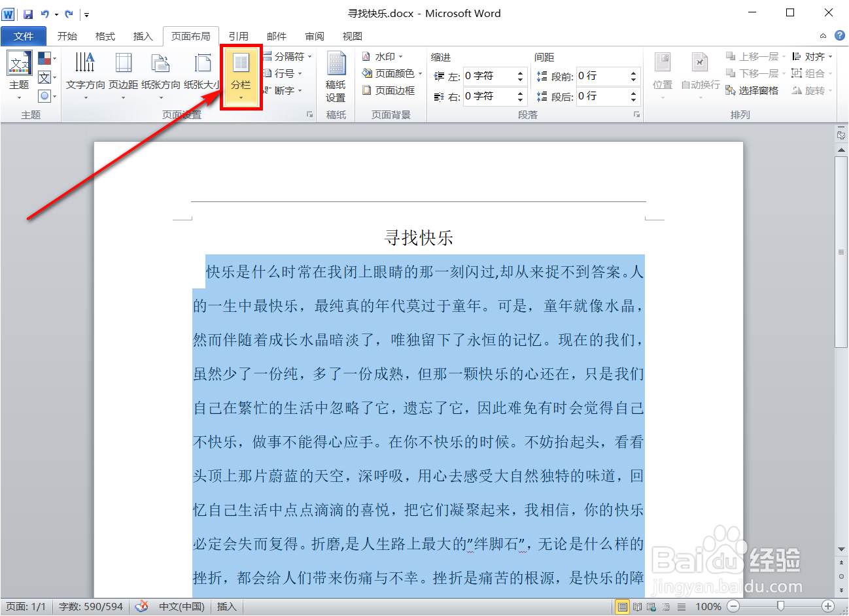Screen dimensions: 849x616
Task: Check spelling status in the status bar
Action: (x=142, y=607)
